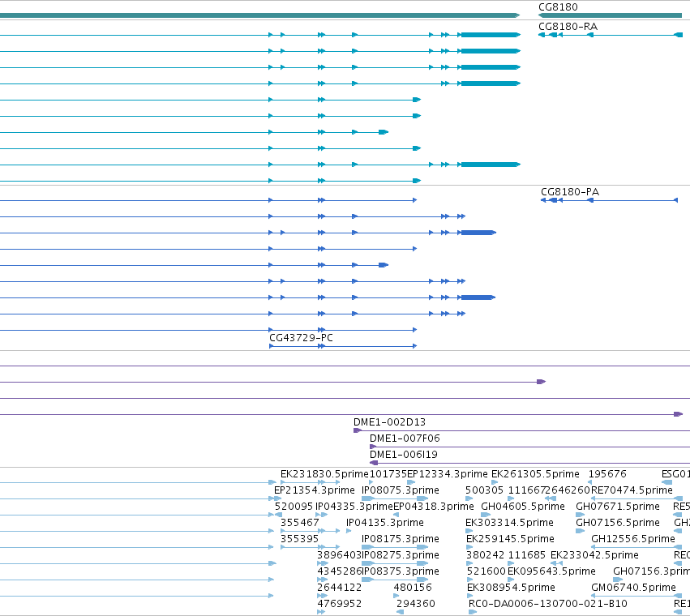Click the RE70474.5prime label

[x=632, y=490]
